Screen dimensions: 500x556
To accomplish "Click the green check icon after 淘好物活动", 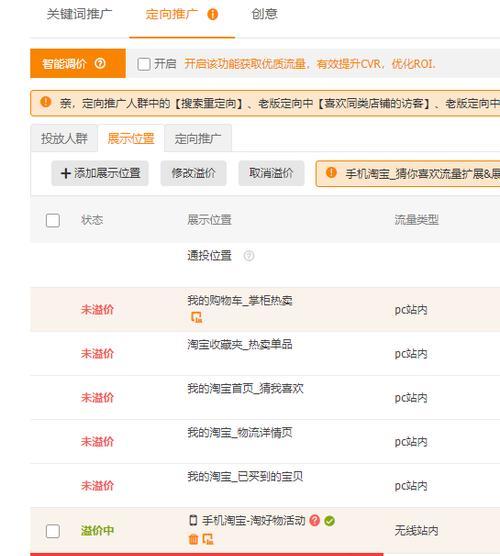I will 329,521.
